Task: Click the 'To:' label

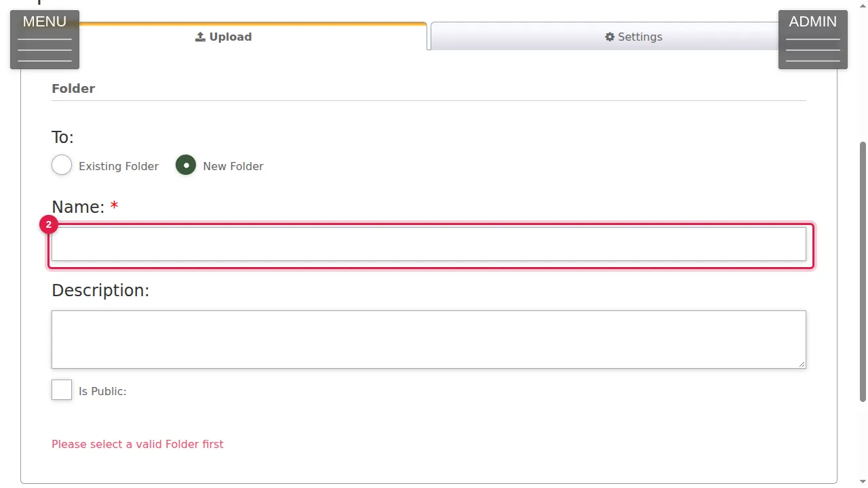Action: 62,138
